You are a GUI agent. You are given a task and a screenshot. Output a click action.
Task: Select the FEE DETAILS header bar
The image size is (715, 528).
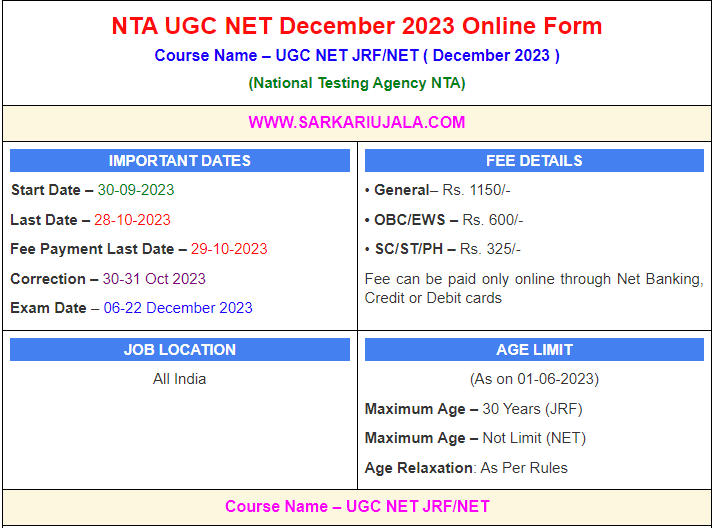(534, 161)
